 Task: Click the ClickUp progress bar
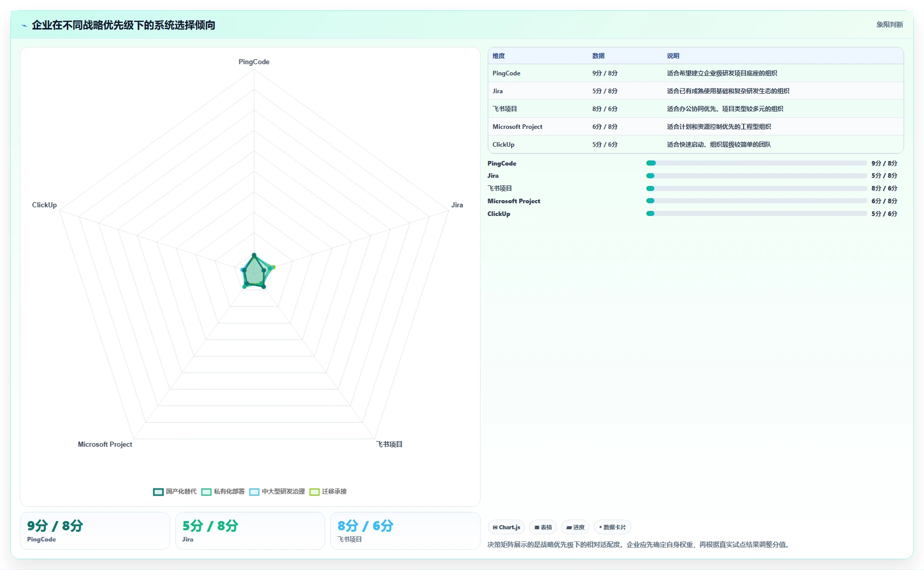(x=756, y=214)
